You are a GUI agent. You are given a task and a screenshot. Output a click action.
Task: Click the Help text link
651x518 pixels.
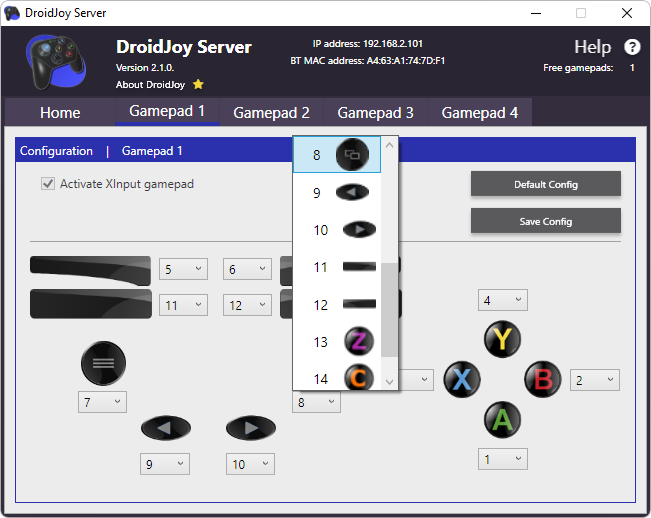(592, 47)
